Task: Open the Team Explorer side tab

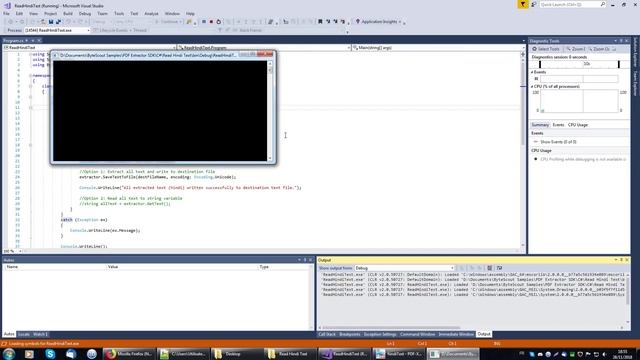Action: tap(635, 83)
